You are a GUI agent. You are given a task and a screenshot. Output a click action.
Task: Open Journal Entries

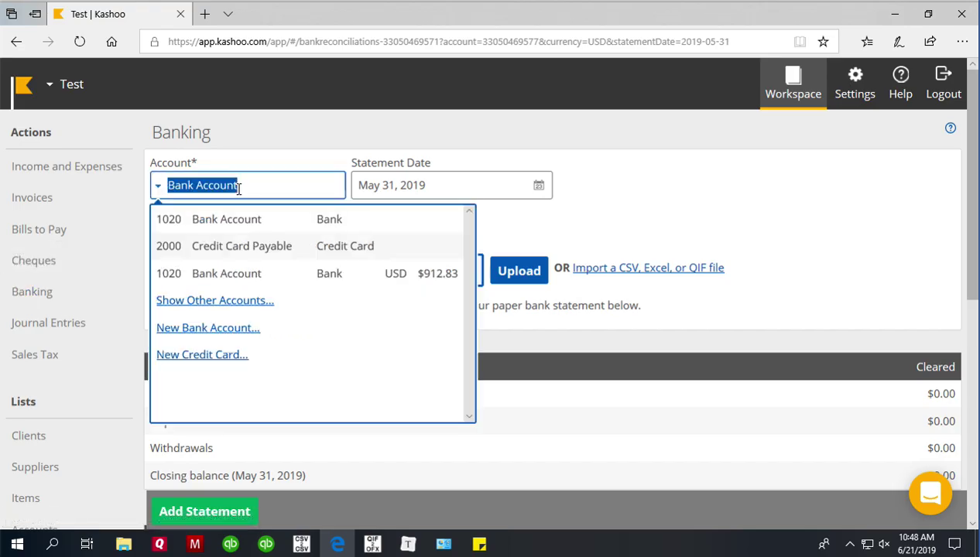tap(48, 323)
